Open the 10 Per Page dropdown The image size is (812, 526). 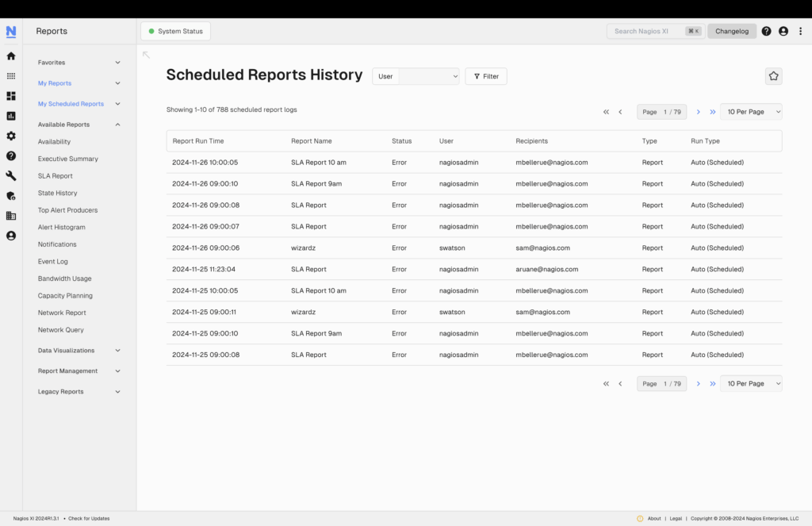(750, 112)
